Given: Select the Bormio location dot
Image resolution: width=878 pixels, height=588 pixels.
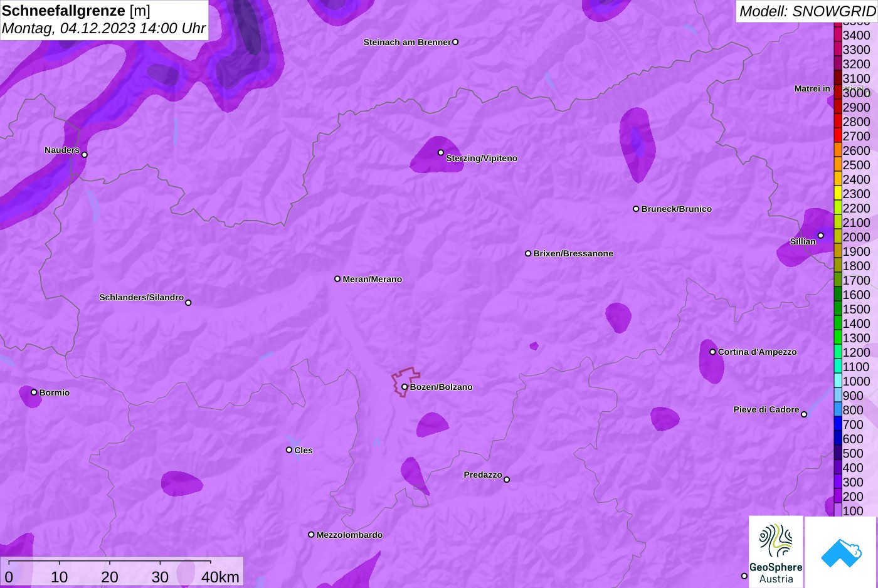Looking at the screenshot, I should 34,392.
